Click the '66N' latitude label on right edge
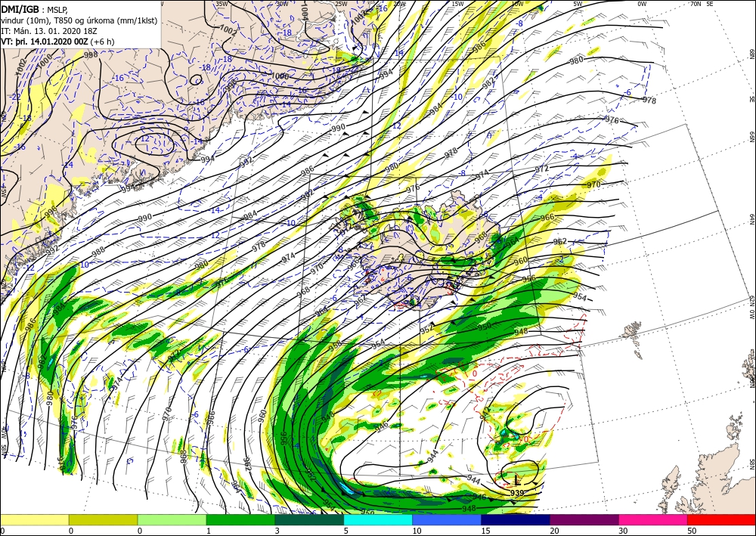This screenshot has width=756, height=536. [x=751, y=138]
